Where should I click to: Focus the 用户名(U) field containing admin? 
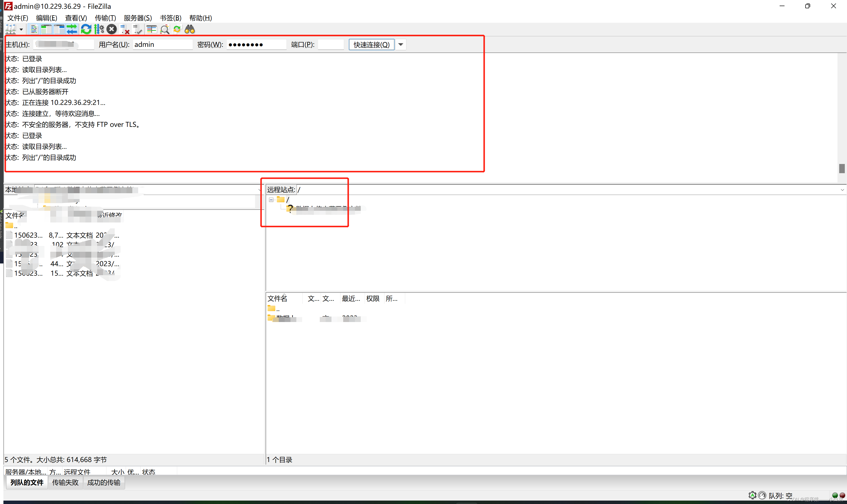coord(163,44)
